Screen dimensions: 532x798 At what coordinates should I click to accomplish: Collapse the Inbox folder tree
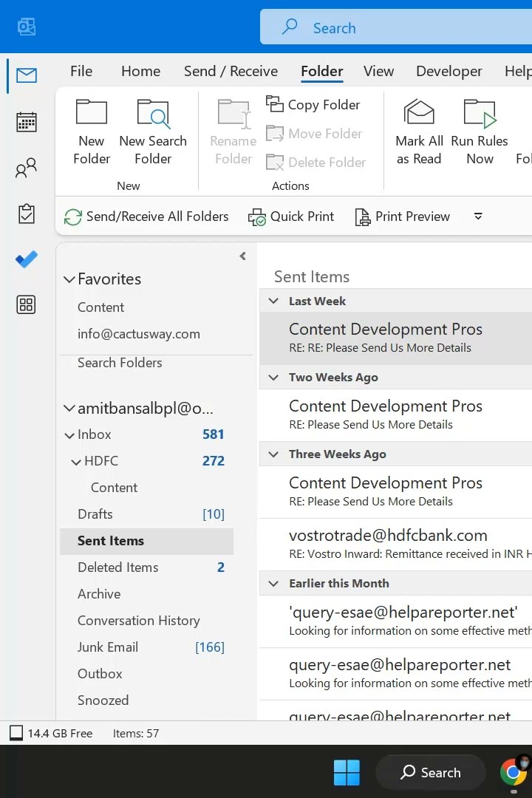pos(69,435)
